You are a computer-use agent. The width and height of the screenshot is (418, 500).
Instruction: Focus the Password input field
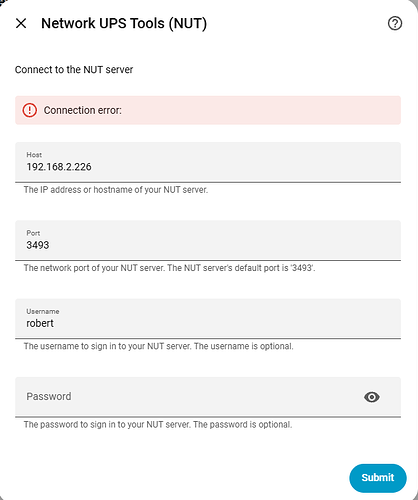point(208,397)
